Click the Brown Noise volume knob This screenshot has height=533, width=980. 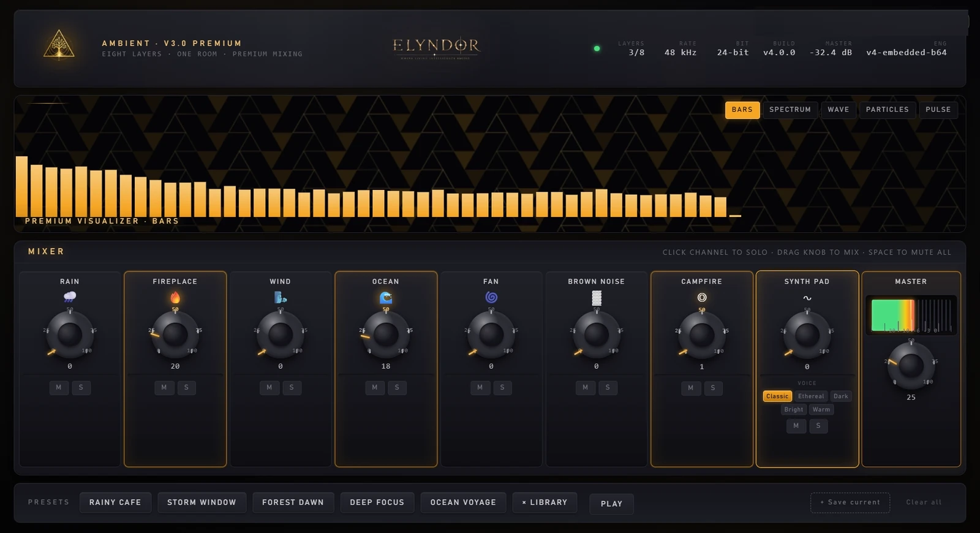pyautogui.click(x=597, y=335)
